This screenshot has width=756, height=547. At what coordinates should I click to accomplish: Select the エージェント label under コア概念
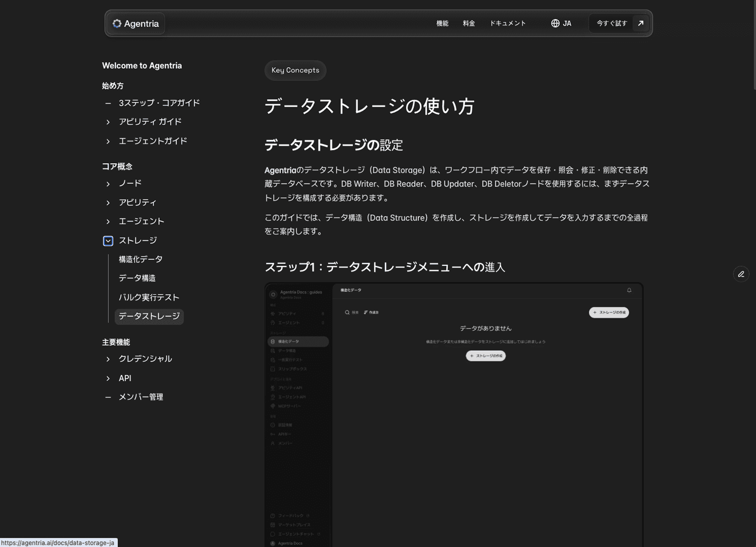[x=142, y=221]
